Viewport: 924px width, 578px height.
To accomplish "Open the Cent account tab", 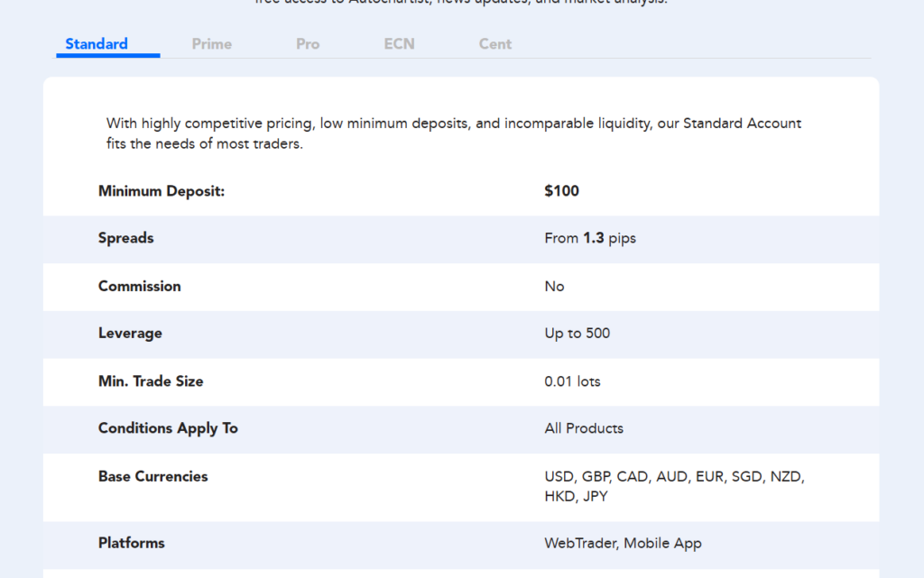I will click(494, 43).
